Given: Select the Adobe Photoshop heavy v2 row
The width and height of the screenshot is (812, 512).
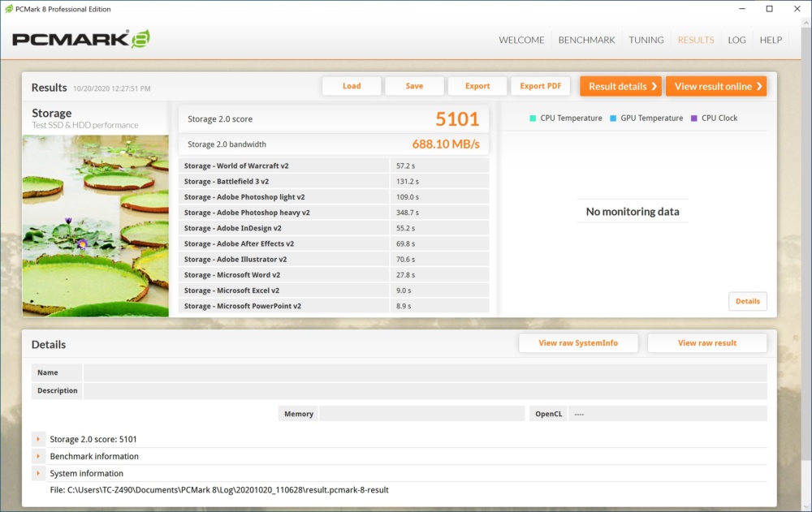Looking at the screenshot, I should coord(334,213).
